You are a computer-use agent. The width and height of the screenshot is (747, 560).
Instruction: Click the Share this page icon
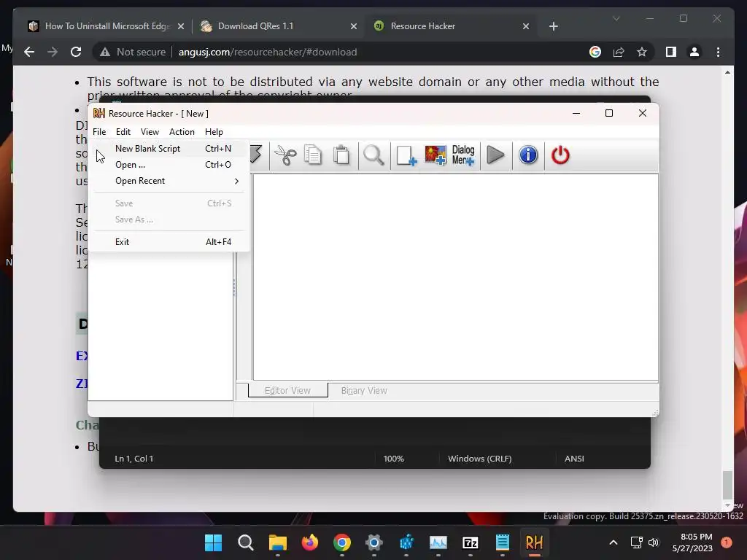click(x=619, y=52)
